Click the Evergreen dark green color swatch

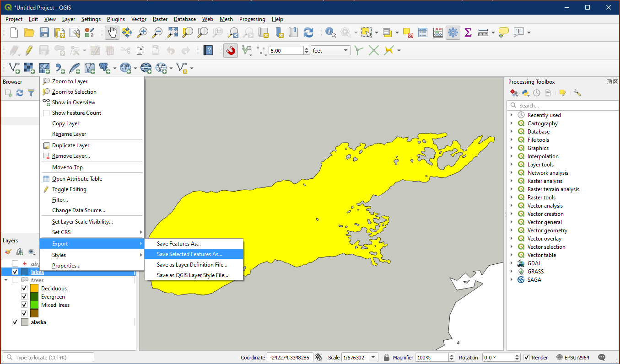point(34,297)
